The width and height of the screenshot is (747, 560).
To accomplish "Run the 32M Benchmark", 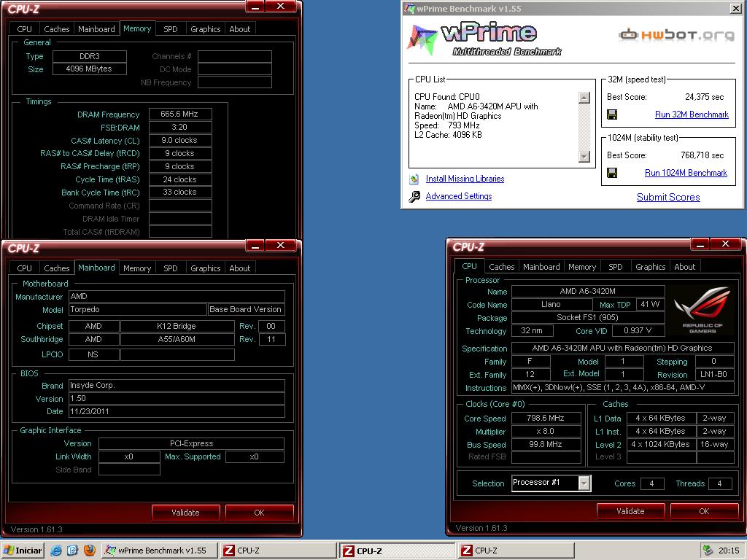I will [x=692, y=114].
